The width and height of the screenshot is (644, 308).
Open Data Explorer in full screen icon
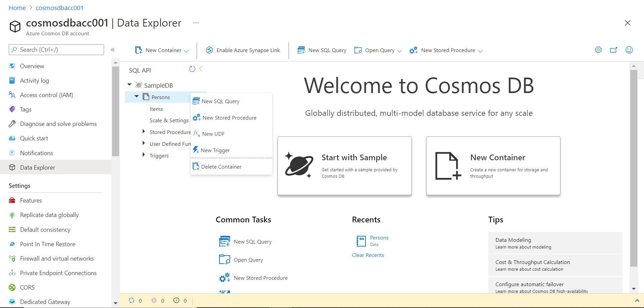[613, 50]
